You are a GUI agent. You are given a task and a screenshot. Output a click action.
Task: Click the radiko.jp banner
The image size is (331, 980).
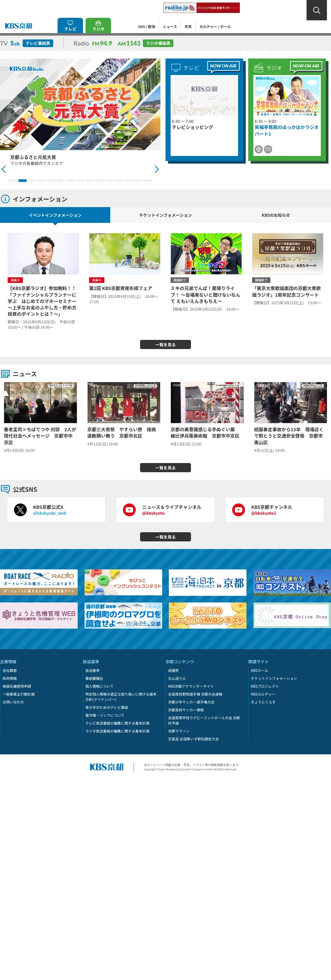(x=201, y=8)
